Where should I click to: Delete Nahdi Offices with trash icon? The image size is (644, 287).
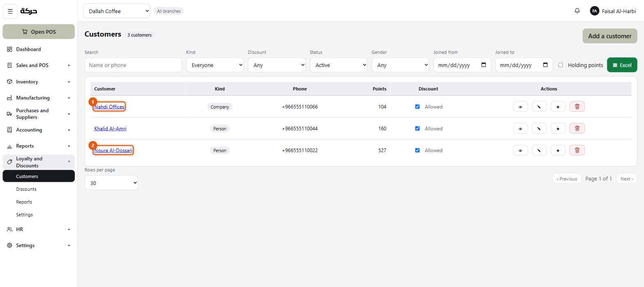[x=577, y=106]
